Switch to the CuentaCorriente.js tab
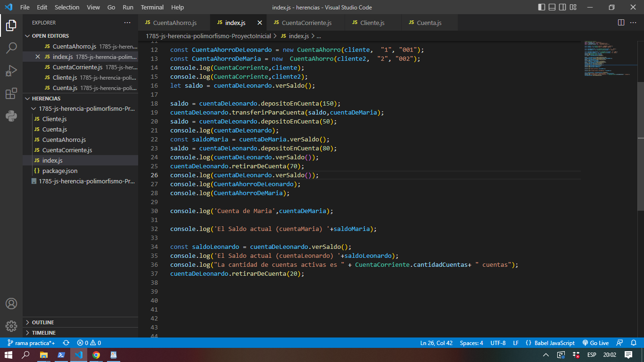This screenshot has height=362, width=644. pos(306,23)
